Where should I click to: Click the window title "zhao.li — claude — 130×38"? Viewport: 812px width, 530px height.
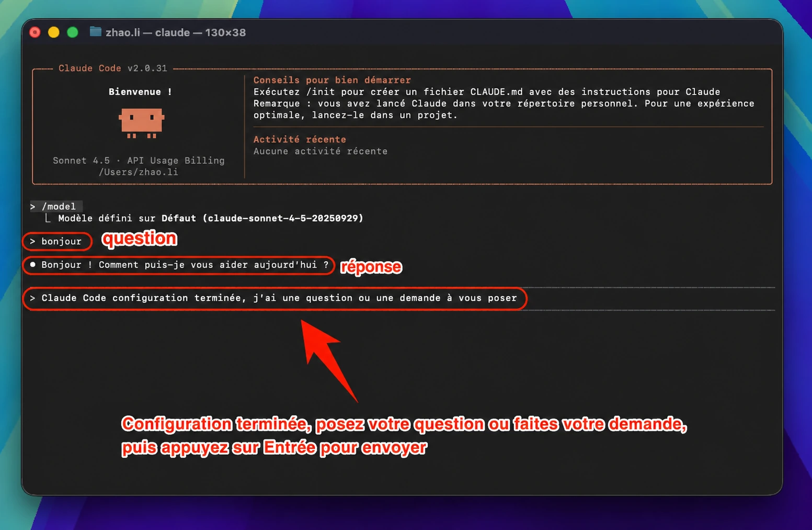(x=176, y=32)
